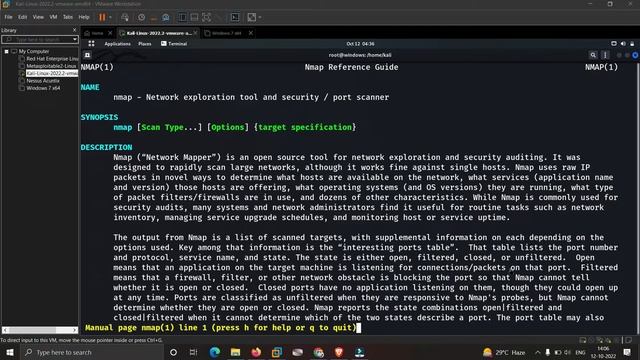This screenshot has height=360, width=640.
Task: Open VMware Workstation taskbar icon
Action: (x=277, y=352)
